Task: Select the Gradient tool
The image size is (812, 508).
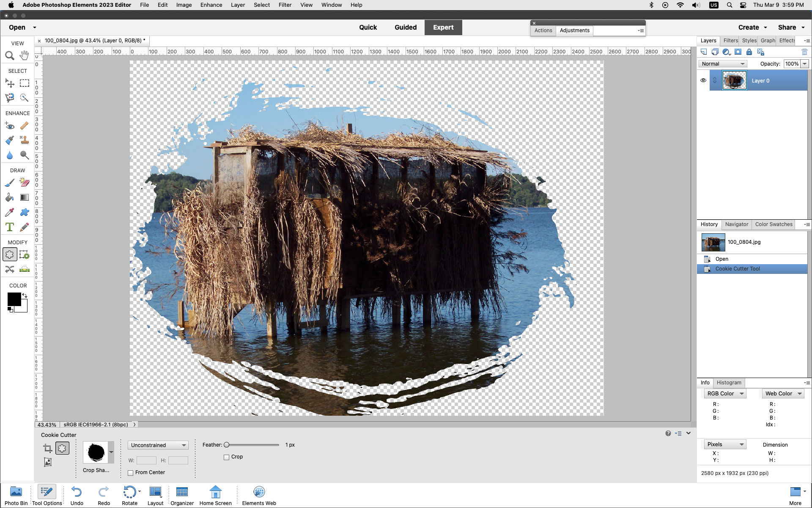Action: pos(25,197)
